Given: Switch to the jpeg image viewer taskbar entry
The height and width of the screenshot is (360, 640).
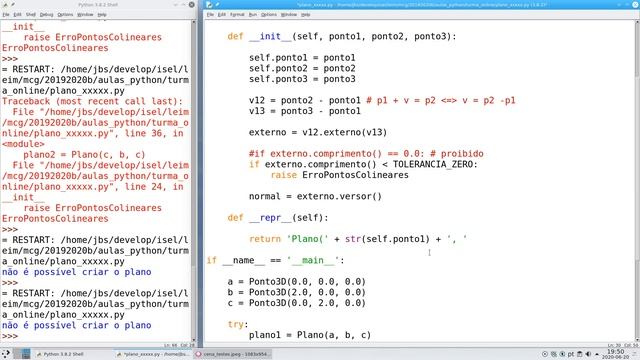Looking at the screenshot, I should tap(233, 354).
